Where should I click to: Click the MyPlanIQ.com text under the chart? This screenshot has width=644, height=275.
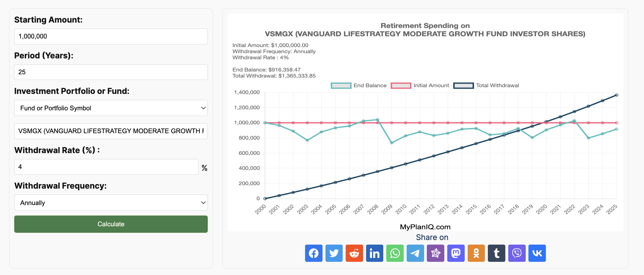point(425,227)
